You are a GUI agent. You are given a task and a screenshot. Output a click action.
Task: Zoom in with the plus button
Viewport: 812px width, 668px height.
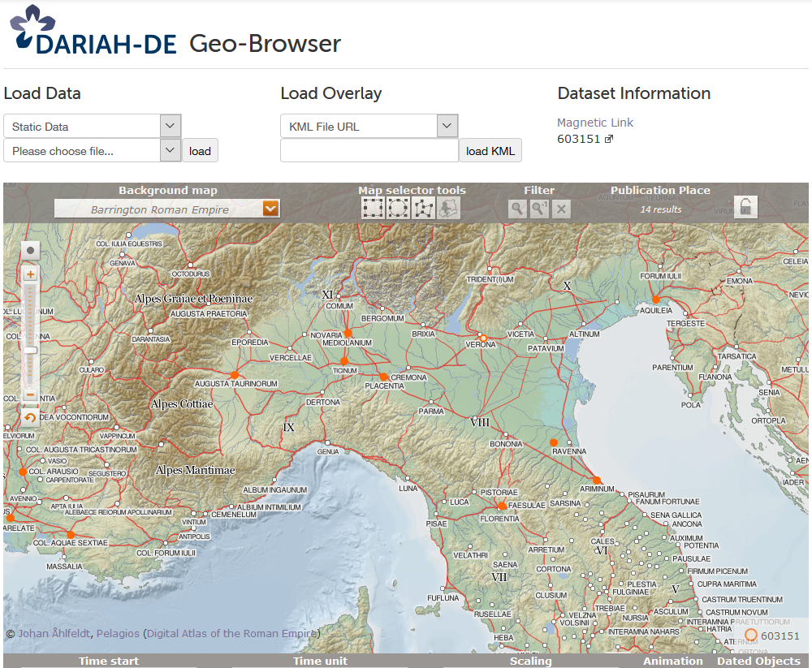coord(31,274)
